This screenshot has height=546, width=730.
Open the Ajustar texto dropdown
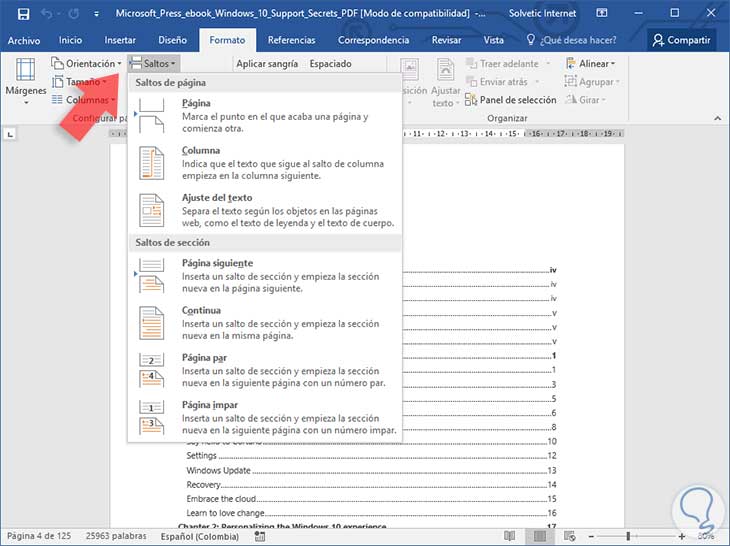[446, 83]
